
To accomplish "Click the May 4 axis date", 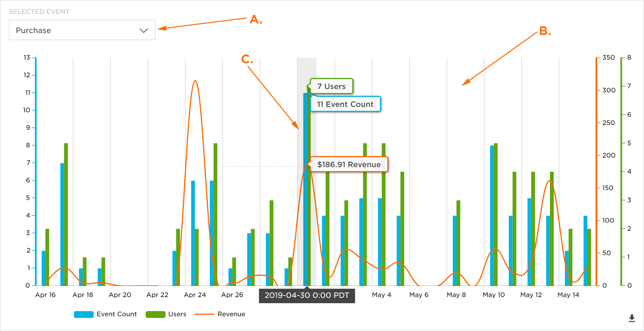I will click(382, 295).
